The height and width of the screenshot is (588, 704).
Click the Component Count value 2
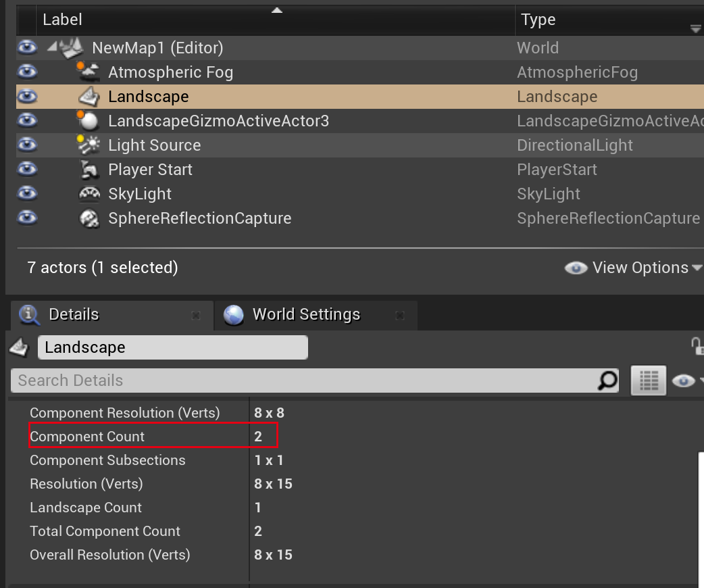(258, 437)
